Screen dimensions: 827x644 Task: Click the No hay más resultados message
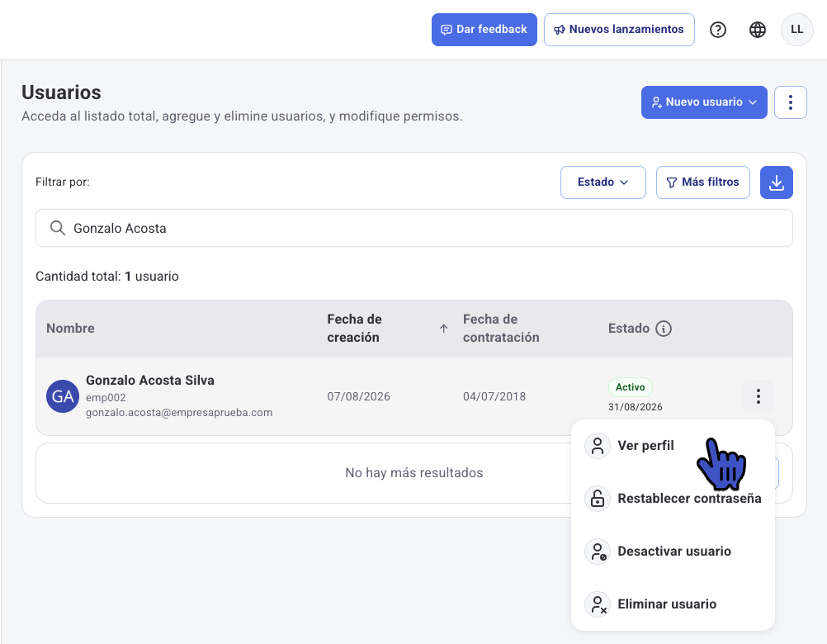[414, 472]
